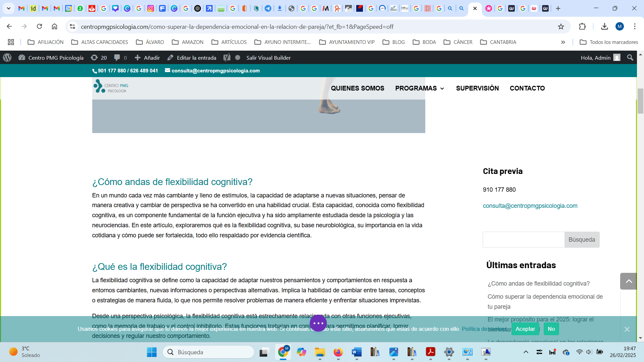Bookmark this page with star icon
The image size is (644, 362).
[561, 26]
